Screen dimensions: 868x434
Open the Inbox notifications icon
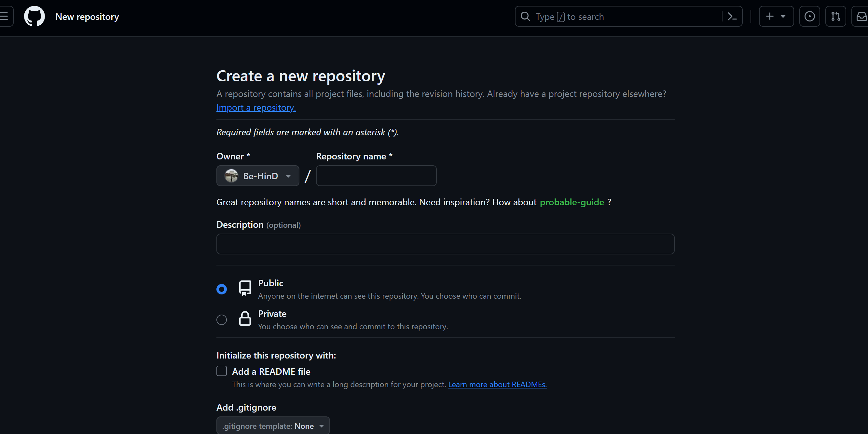coord(861,16)
